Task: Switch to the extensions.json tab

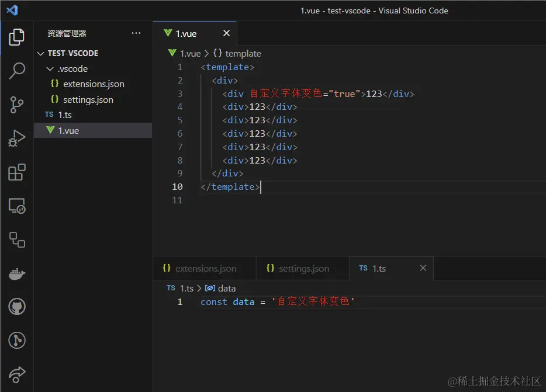Action: [205, 268]
